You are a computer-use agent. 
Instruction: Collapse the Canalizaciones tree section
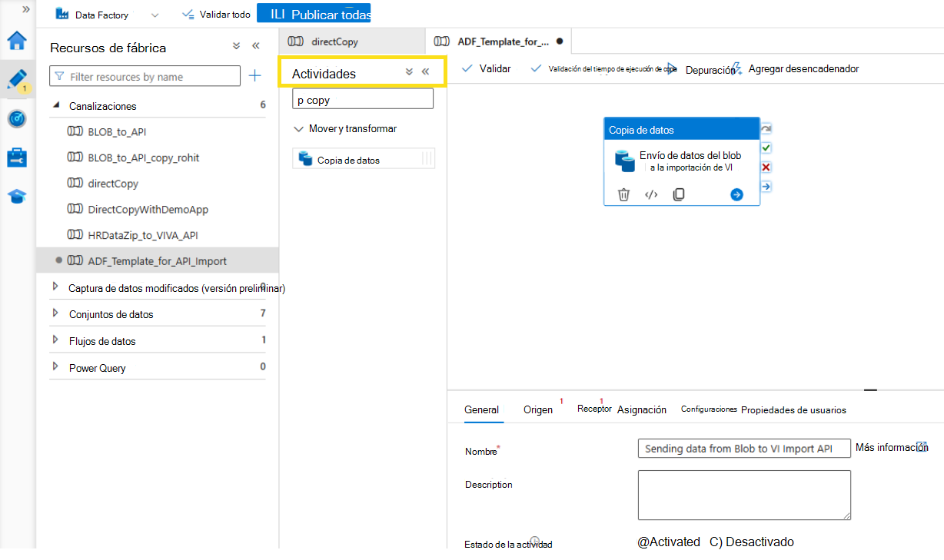(x=55, y=105)
